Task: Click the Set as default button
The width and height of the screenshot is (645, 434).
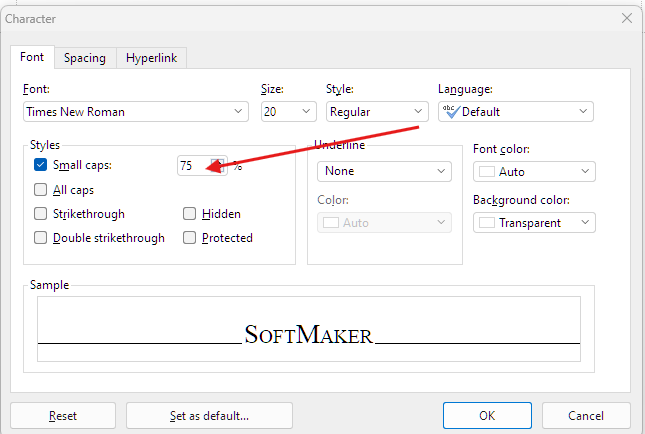Action: point(209,415)
